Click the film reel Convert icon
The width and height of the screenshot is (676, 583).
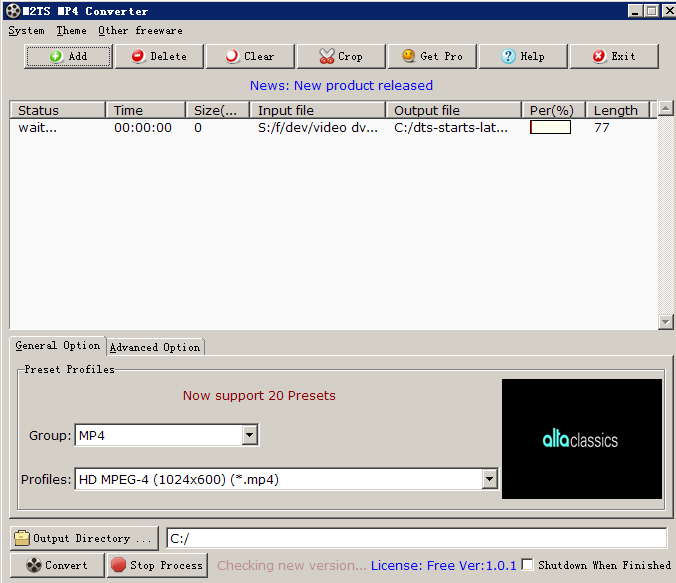point(34,565)
